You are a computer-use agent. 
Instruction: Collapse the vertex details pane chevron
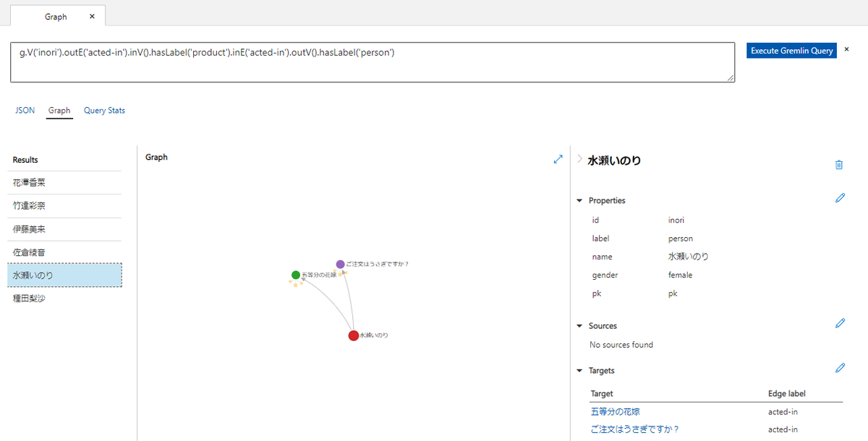tap(579, 158)
